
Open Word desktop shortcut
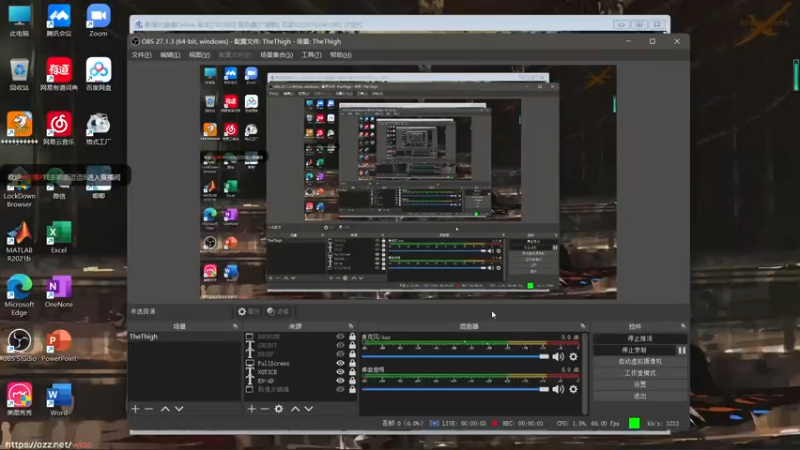[x=59, y=400]
